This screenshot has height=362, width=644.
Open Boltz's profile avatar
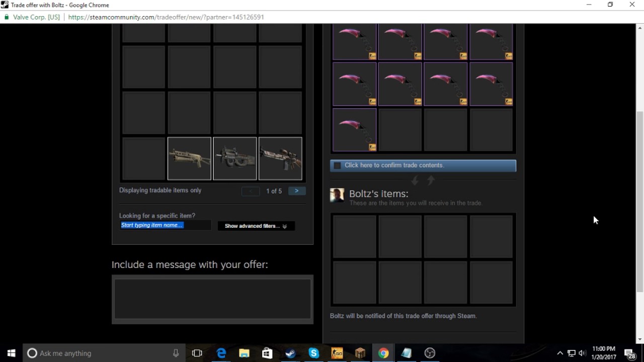pos(337,196)
